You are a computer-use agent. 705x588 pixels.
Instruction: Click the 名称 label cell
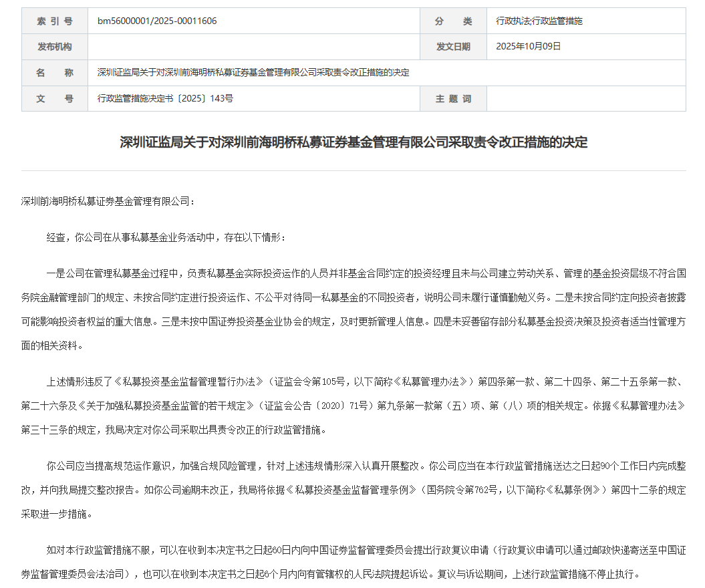point(55,72)
